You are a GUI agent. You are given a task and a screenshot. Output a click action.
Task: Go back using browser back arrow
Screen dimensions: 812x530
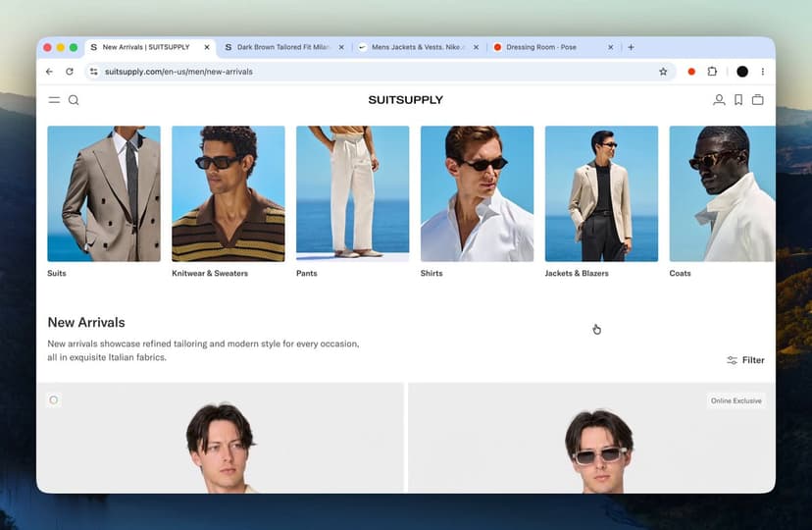tap(49, 72)
